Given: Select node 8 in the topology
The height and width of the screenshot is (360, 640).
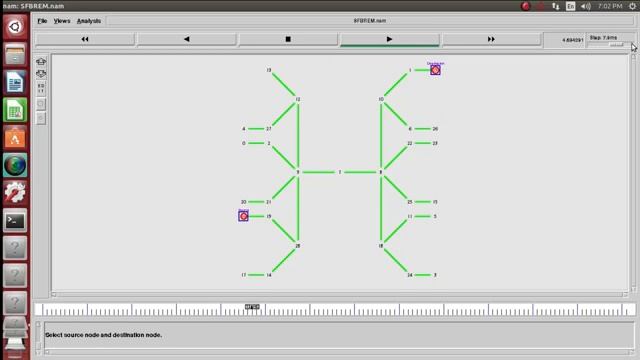Looking at the screenshot, I should click(x=380, y=172).
